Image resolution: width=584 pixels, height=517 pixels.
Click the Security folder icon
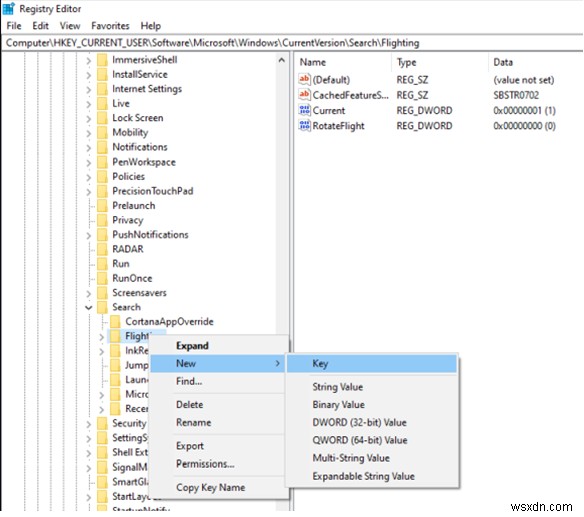click(x=102, y=424)
